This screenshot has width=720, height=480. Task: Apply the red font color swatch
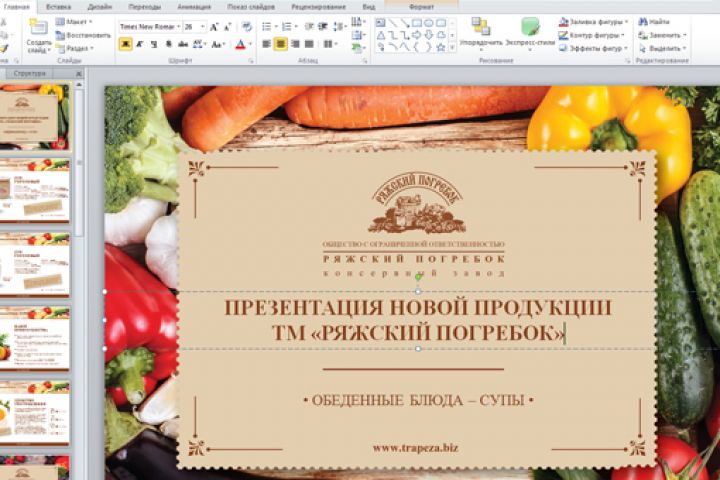pos(241,44)
